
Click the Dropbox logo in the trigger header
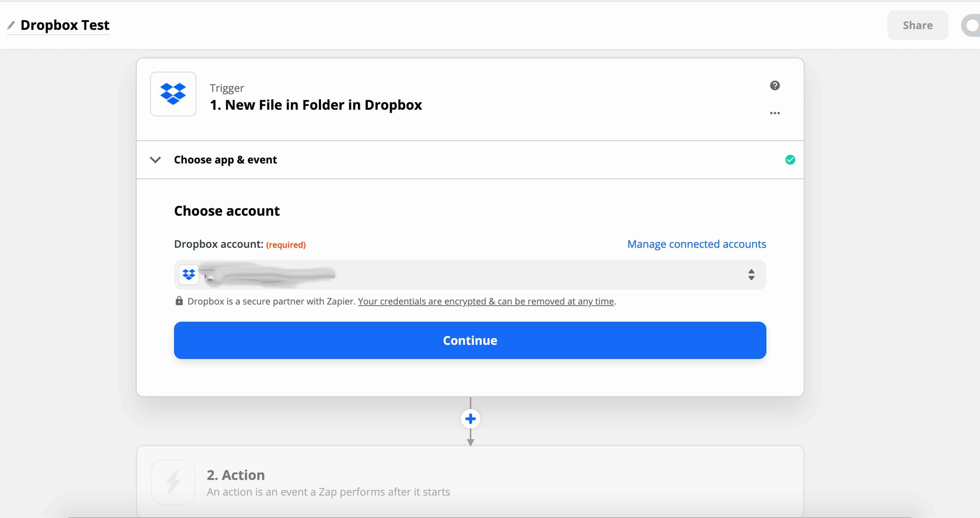click(173, 94)
